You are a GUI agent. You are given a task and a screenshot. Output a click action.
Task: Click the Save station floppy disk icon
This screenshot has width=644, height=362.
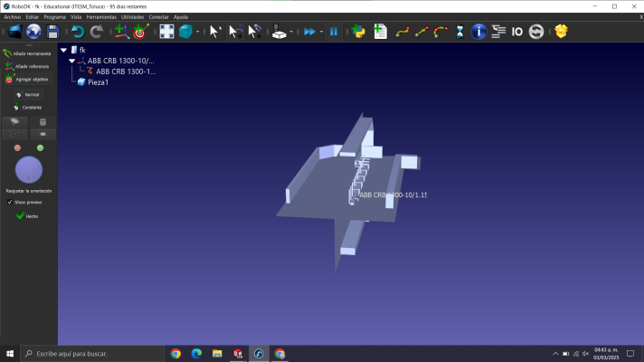click(x=53, y=32)
